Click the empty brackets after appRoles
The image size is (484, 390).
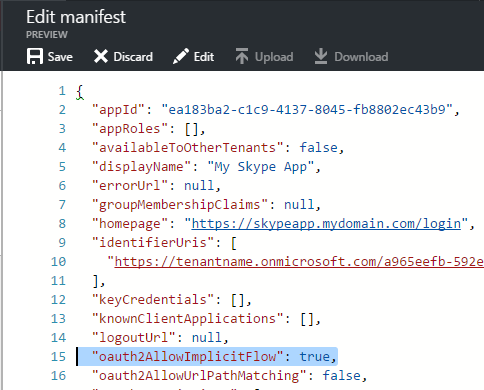(x=192, y=129)
